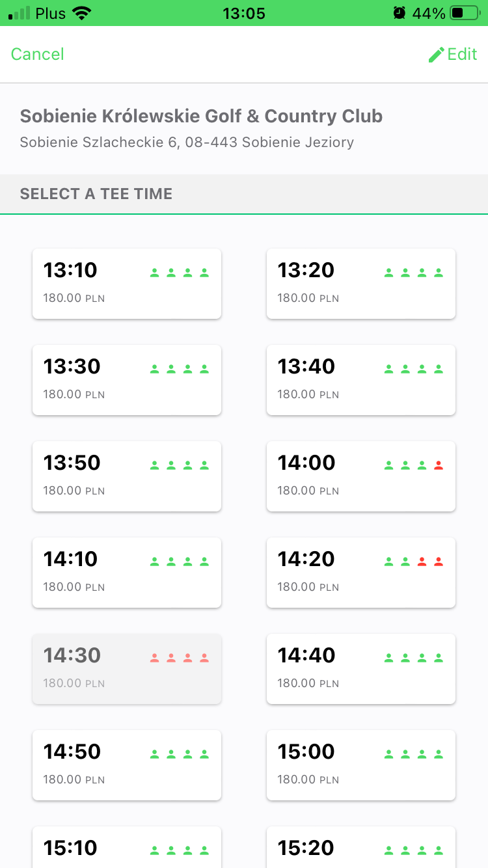Screen dimensions: 488x868
Task: Tap the Wi-Fi signal icon
Action: tap(81, 13)
